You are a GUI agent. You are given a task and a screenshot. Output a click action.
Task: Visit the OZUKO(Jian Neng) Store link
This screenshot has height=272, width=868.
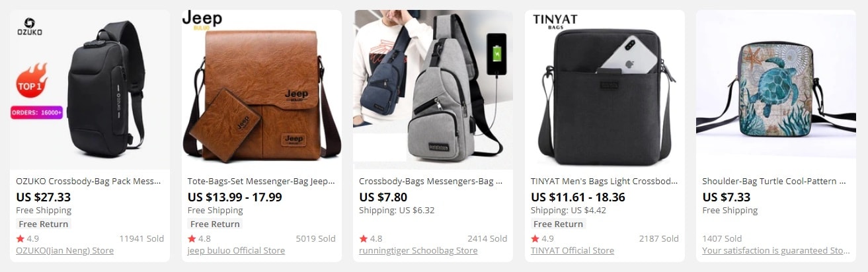[65, 251]
